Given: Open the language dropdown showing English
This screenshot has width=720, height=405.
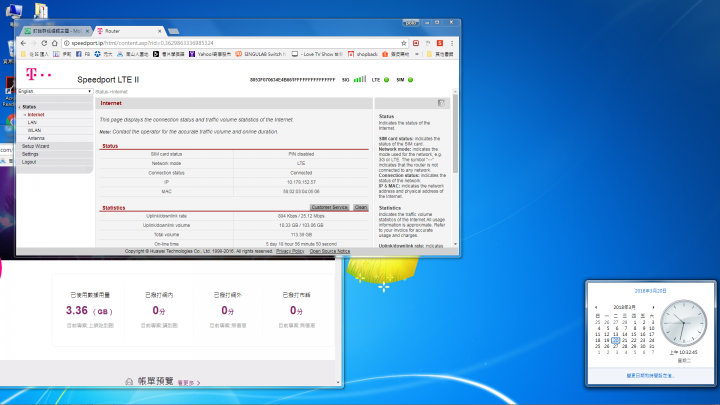Looking at the screenshot, I should (x=55, y=91).
